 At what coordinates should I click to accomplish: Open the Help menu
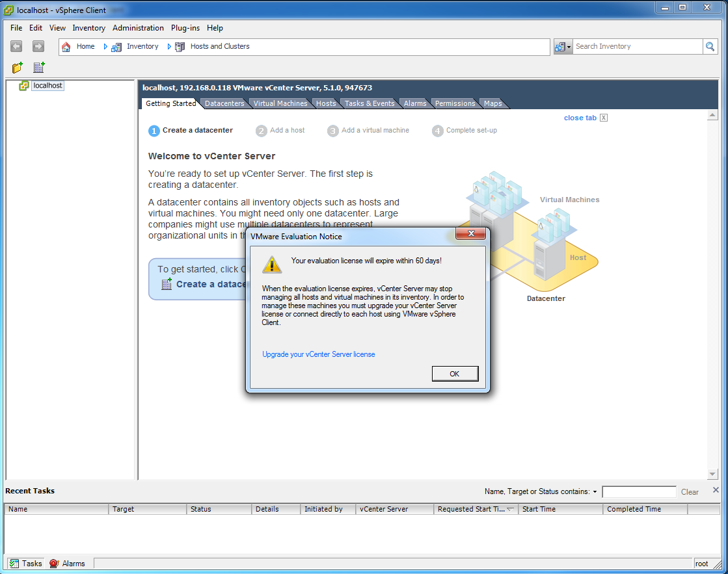click(x=215, y=28)
